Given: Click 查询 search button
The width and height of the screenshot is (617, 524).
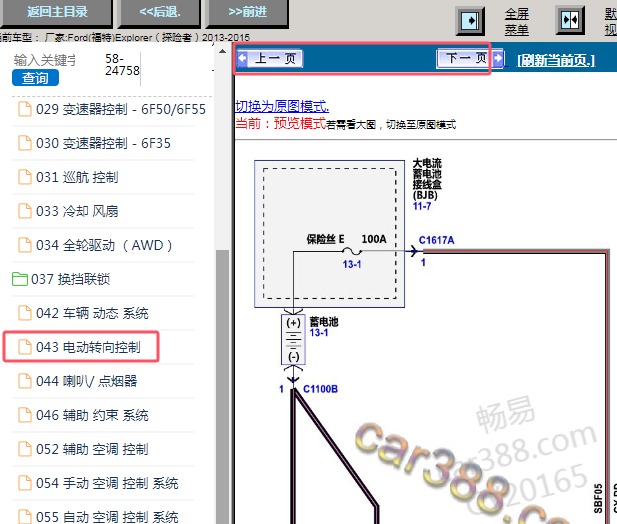Looking at the screenshot, I should [35, 78].
